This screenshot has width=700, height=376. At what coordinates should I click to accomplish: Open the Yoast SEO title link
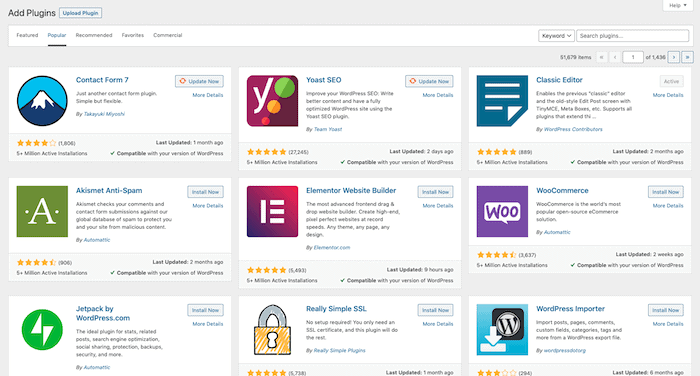324,80
